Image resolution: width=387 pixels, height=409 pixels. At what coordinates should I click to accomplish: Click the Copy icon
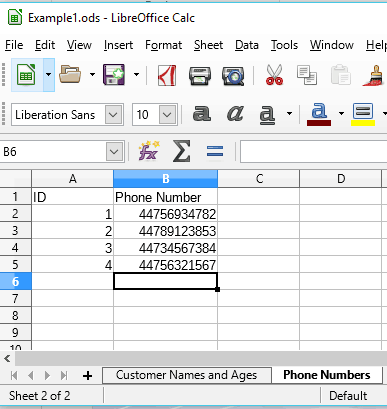point(307,75)
